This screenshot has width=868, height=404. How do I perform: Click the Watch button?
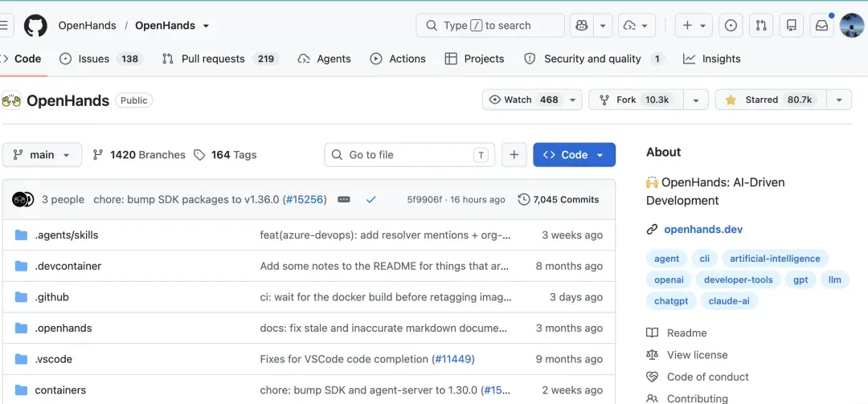pyautogui.click(x=532, y=100)
